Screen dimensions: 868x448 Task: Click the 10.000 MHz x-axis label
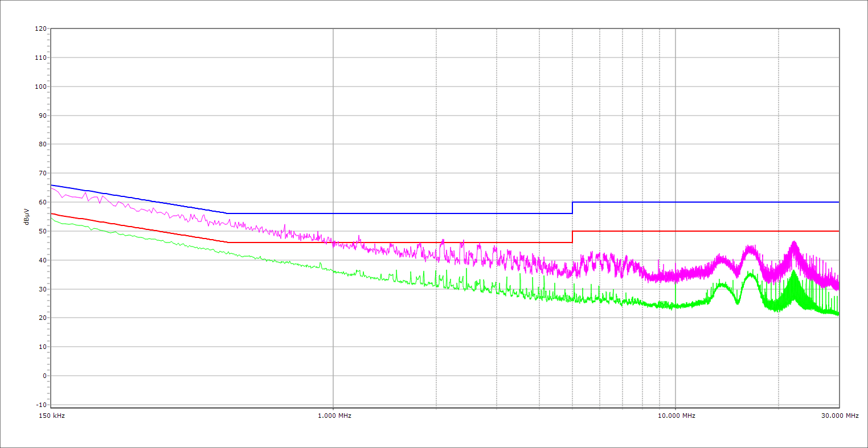tap(676, 416)
